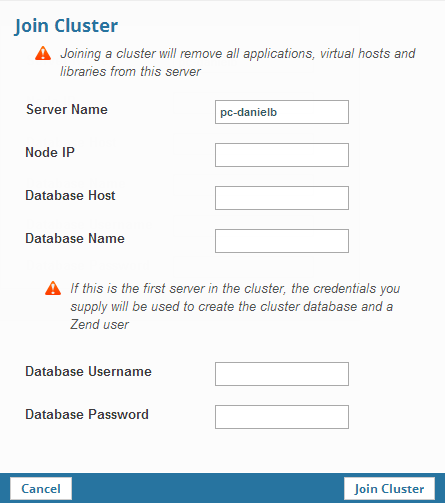Image resolution: width=445 pixels, height=503 pixels.
Task: Select the Database Host text field
Action: (x=282, y=198)
